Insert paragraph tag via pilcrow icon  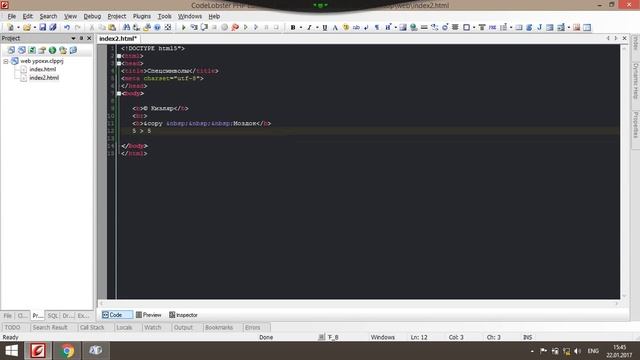click(x=377, y=27)
